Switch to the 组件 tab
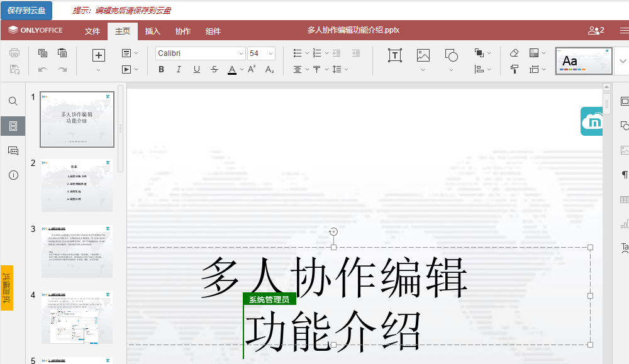 [213, 31]
